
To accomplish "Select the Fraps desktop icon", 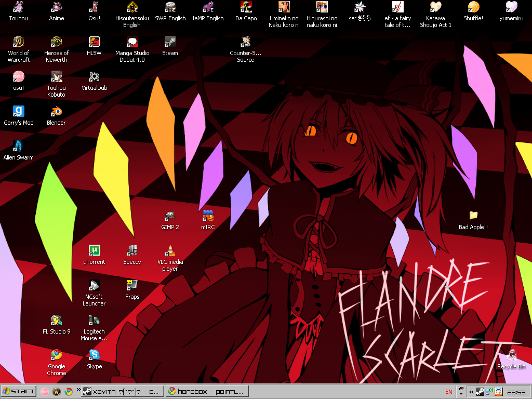I will click(x=132, y=286).
